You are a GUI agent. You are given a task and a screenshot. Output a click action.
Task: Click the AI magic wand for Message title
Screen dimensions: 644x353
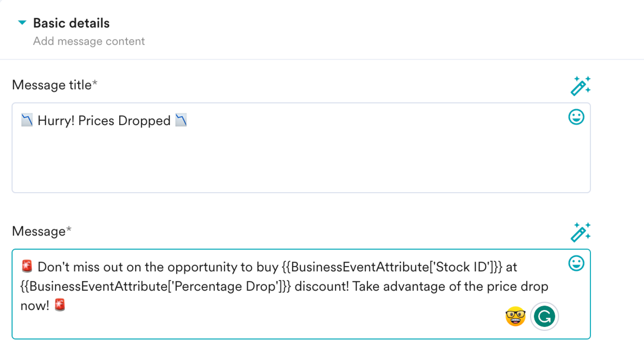coord(581,86)
